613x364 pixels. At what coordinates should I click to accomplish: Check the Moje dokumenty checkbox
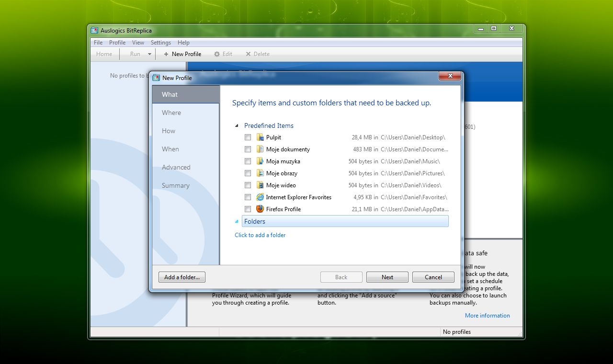click(x=248, y=149)
